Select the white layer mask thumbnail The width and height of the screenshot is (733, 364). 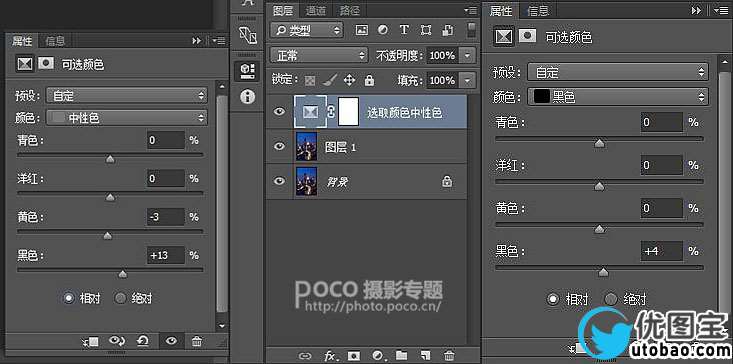[x=348, y=112]
